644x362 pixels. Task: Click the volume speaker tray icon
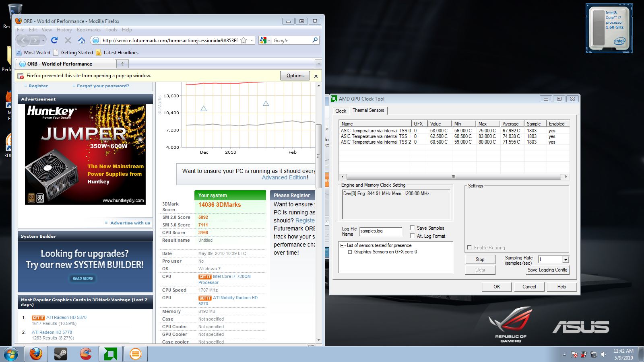coord(603,354)
